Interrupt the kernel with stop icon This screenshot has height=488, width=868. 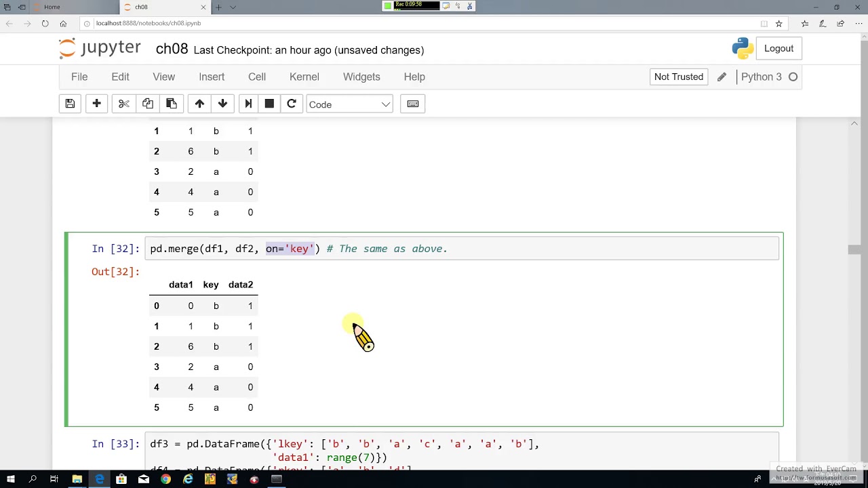269,104
